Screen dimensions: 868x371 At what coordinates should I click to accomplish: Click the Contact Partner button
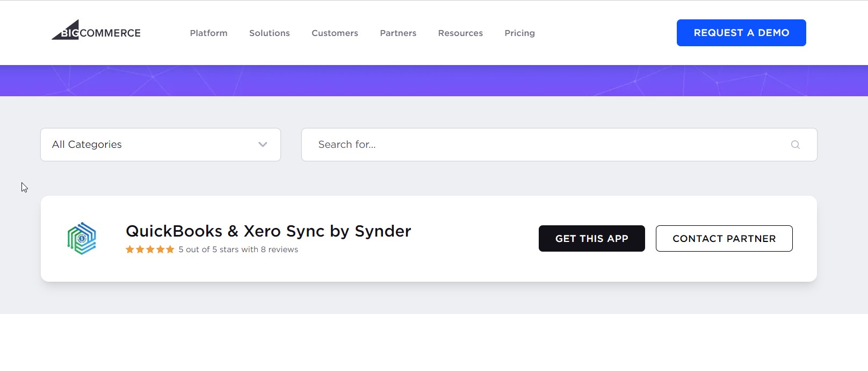click(x=724, y=238)
